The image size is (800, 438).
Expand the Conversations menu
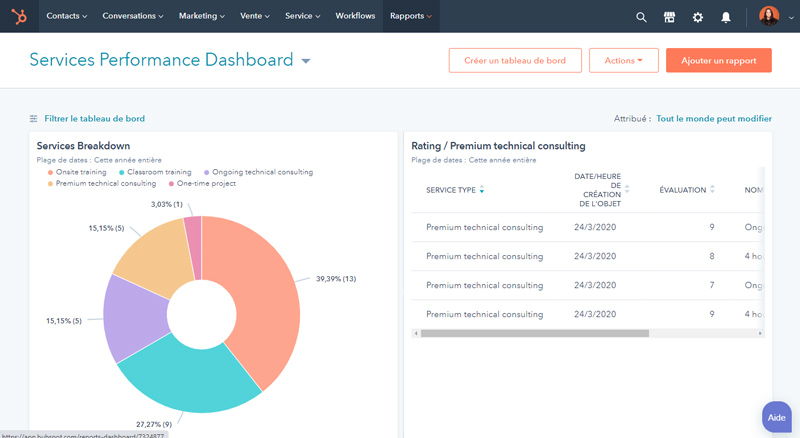133,16
